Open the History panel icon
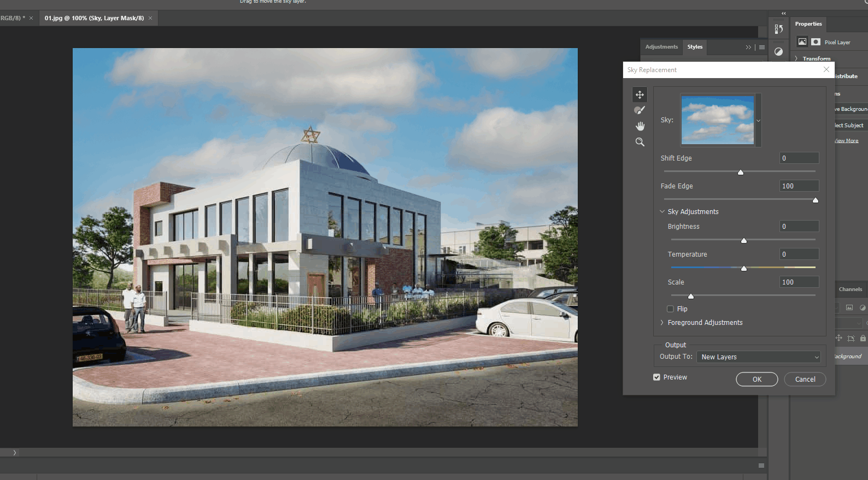 point(778,29)
